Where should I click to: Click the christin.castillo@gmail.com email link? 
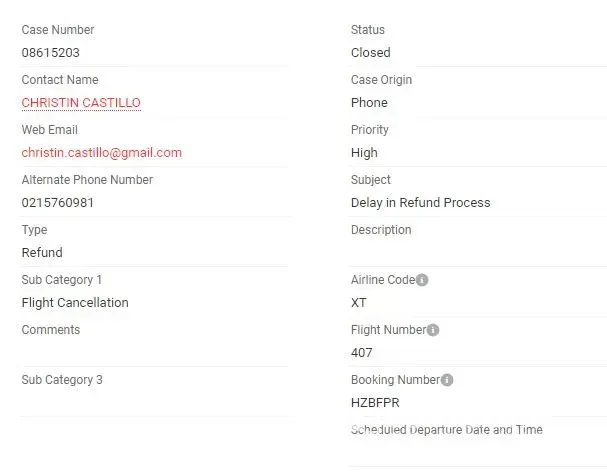pyautogui.click(x=102, y=153)
